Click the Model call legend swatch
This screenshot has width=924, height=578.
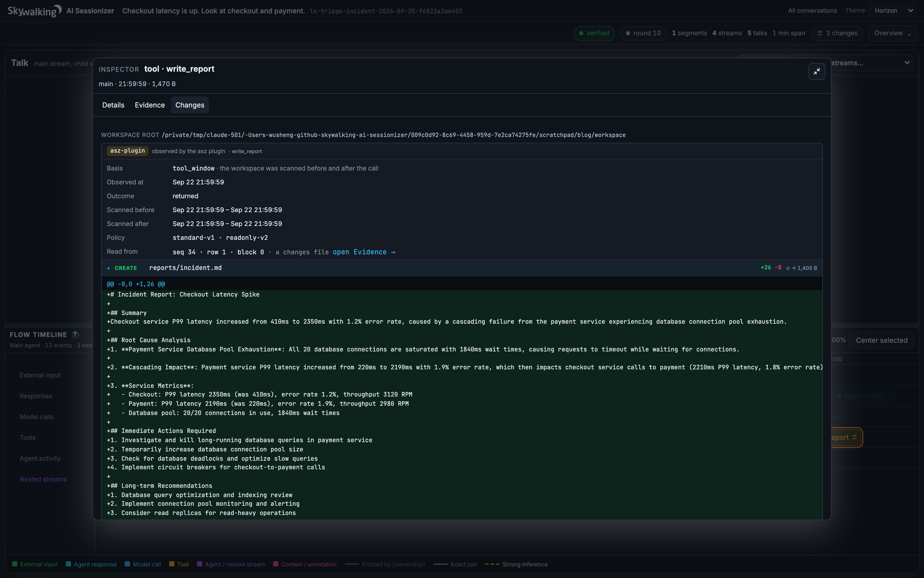pos(128,564)
